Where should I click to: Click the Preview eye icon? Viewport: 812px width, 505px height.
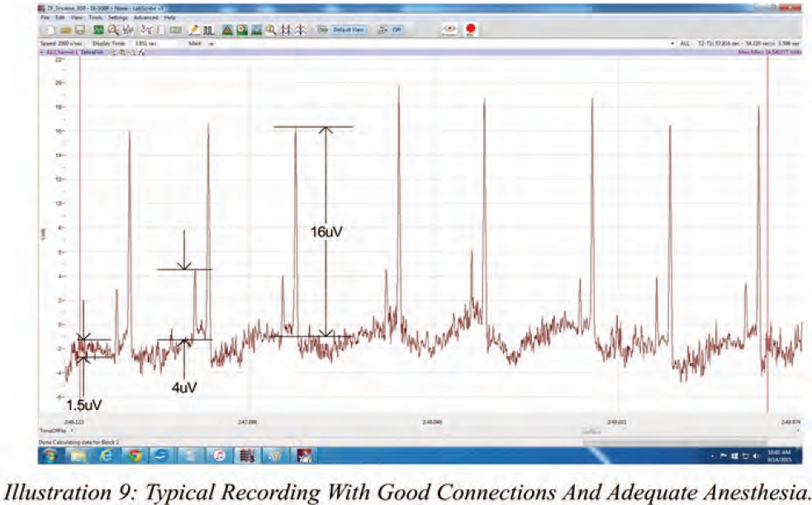[x=450, y=29]
